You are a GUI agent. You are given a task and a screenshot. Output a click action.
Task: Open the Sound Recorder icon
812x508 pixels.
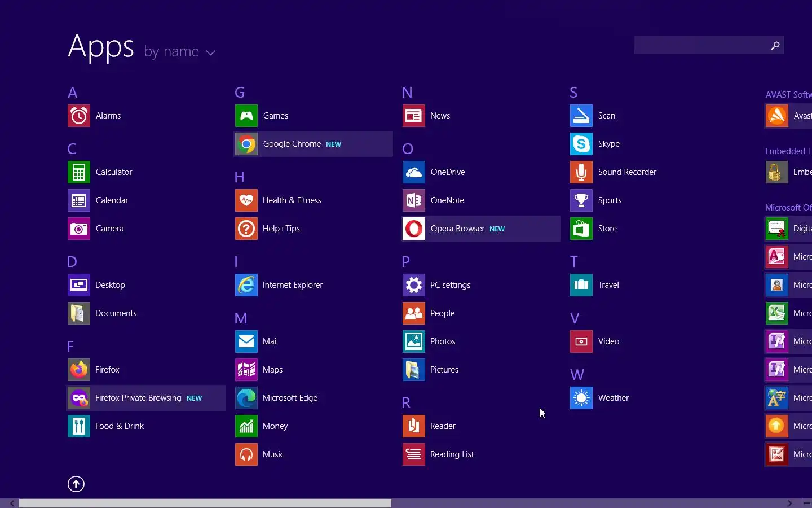581,172
